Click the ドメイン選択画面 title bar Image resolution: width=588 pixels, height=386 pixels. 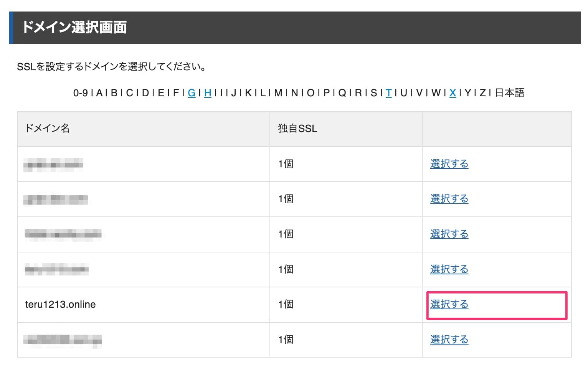coord(75,27)
